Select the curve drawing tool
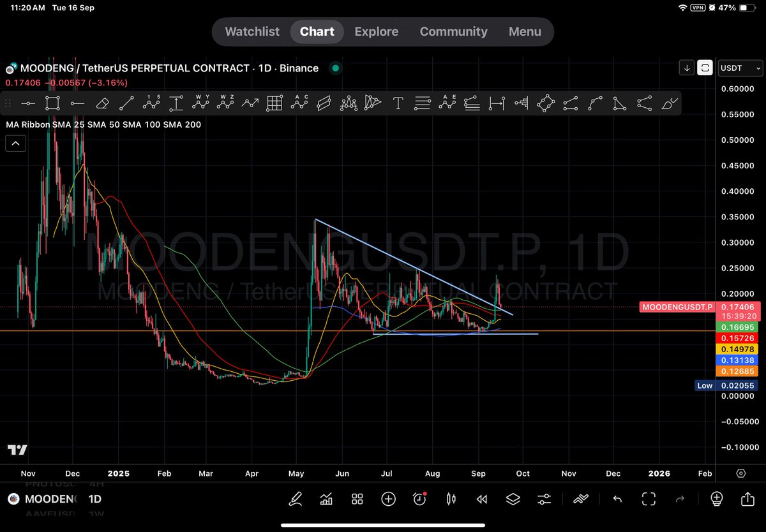This screenshot has height=532, width=766. tap(595, 103)
